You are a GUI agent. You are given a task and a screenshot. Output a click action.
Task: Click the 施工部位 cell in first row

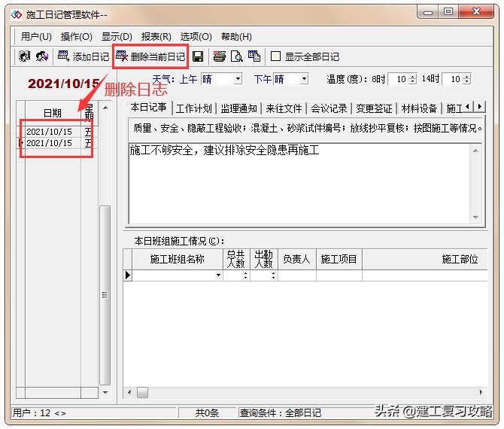point(424,275)
